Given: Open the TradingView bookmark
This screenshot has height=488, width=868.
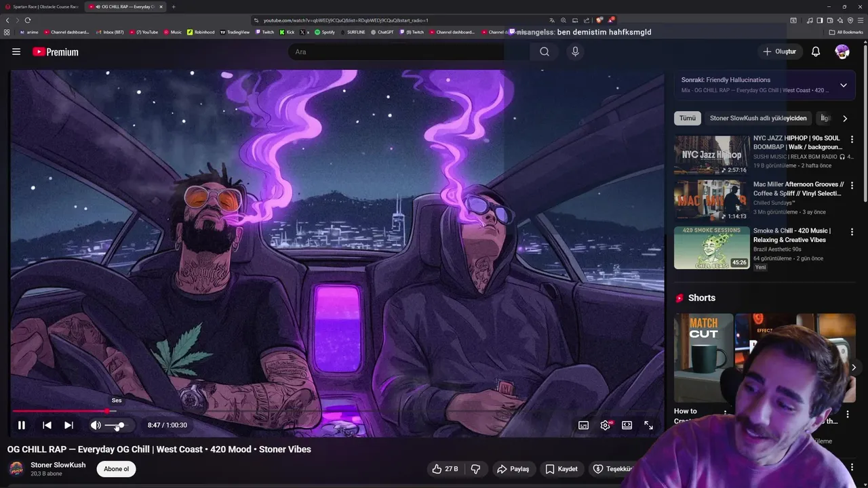Looking at the screenshot, I should click(235, 32).
